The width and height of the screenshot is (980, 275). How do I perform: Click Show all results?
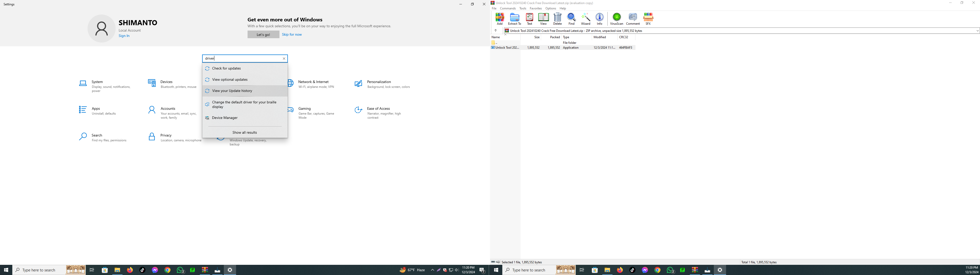click(x=245, y=133)
